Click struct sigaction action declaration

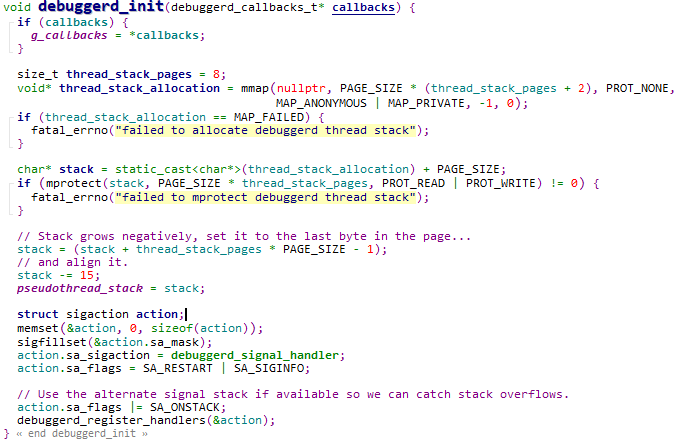[x=100, y=314]
